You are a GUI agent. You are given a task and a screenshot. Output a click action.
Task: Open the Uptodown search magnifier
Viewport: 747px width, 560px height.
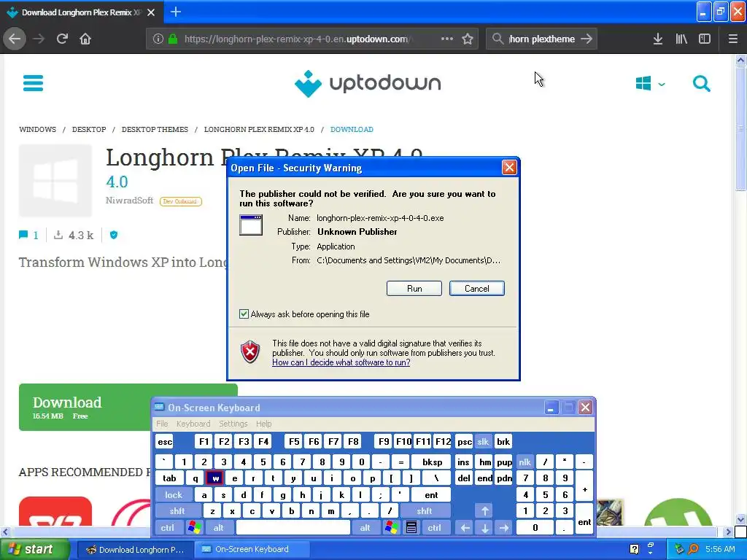coord(701,83)
